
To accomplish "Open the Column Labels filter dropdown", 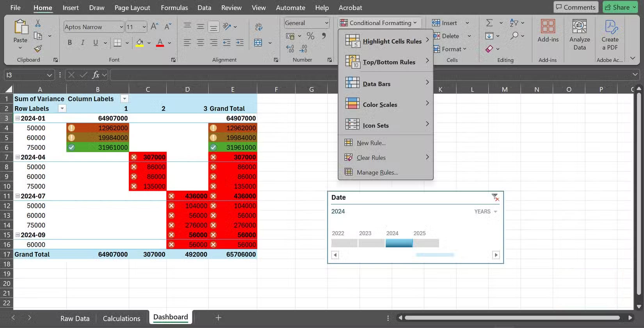I will click(125, 99).
